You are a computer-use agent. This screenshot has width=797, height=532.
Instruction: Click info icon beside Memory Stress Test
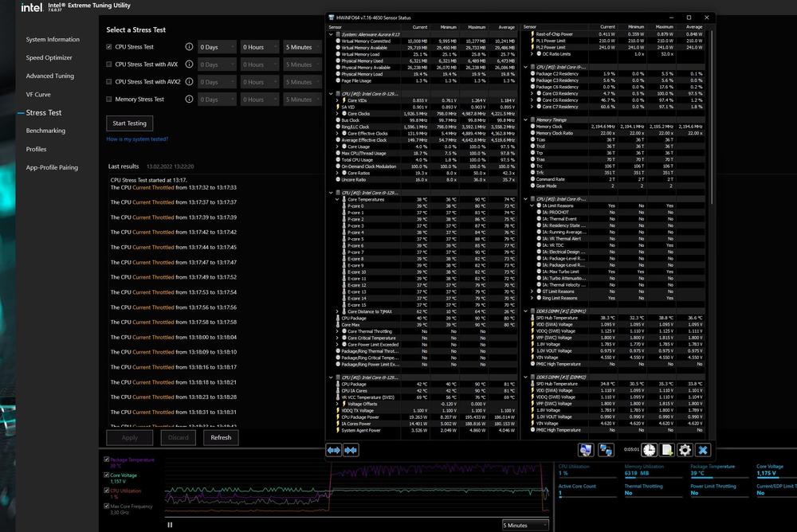[189, 100]
